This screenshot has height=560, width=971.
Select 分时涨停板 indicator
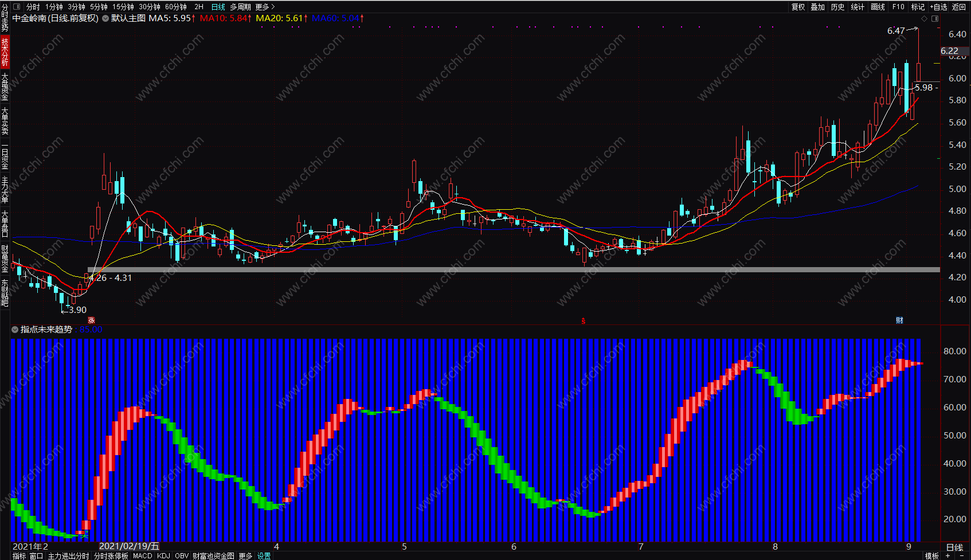111,556
